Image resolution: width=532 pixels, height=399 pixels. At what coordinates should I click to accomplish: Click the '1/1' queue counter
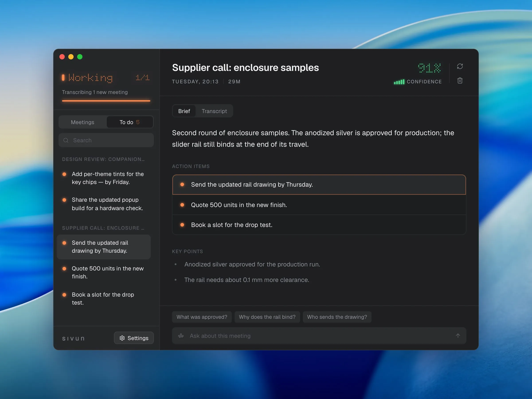point(143,77)
